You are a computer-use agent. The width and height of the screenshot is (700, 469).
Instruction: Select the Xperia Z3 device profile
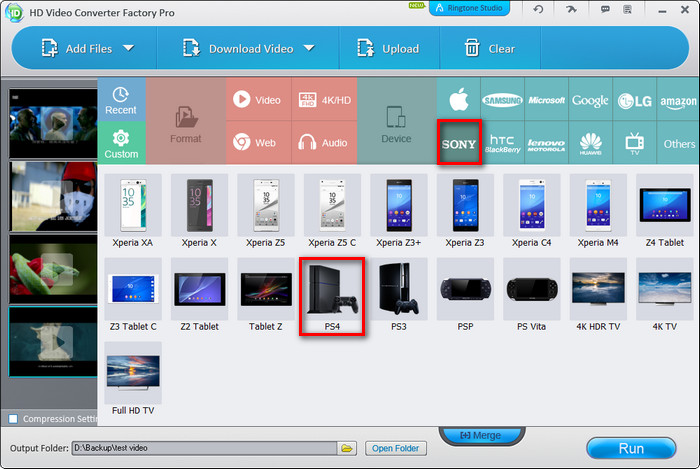(465, 211)
